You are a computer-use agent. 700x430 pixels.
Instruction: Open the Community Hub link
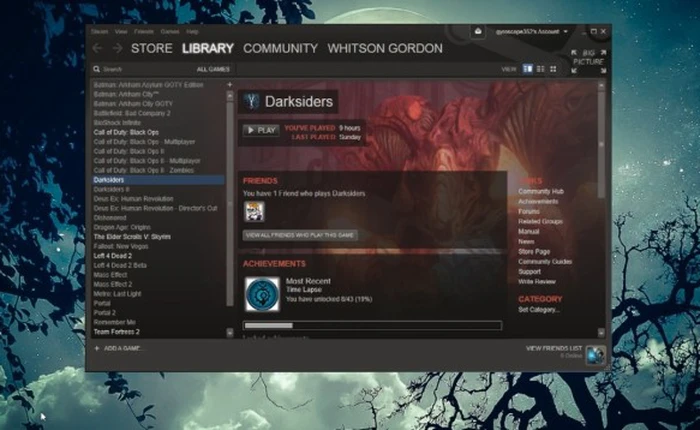[541, 191]
